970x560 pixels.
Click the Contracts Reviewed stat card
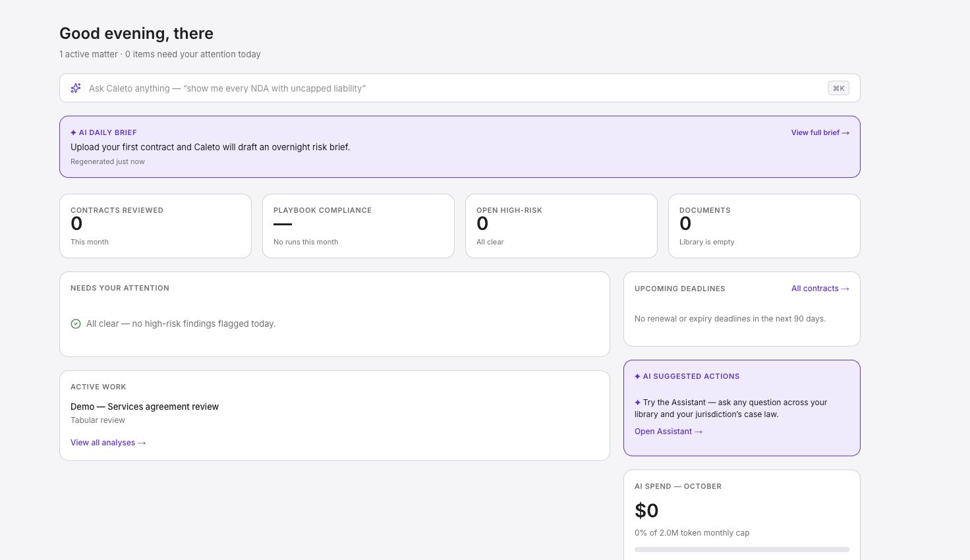click(156, 226)
